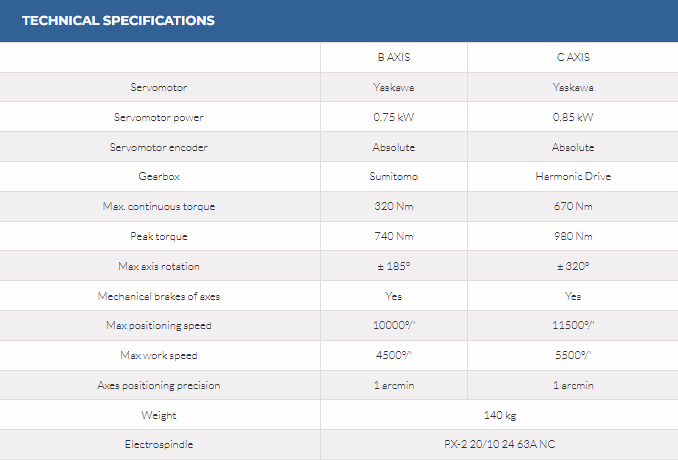Select the Sumitomo gearbox cell
The image size is (678, 460).
coord(393,177)
